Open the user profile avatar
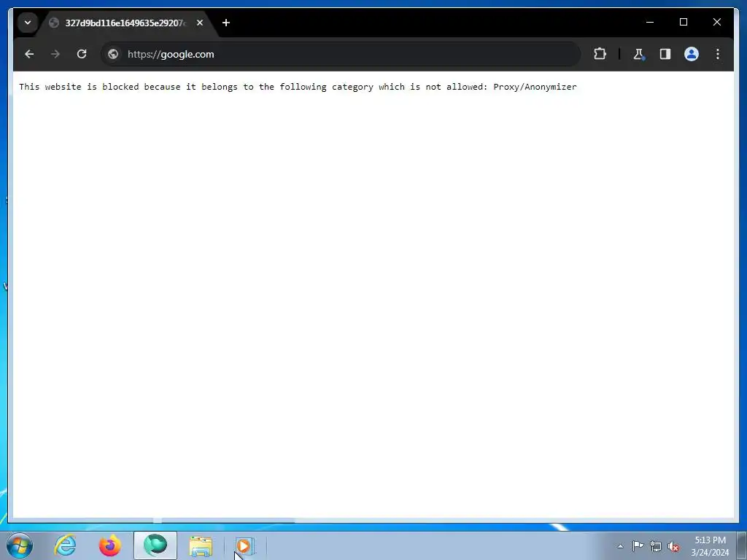Screen dimensions: 747x560 pos(692,54)
